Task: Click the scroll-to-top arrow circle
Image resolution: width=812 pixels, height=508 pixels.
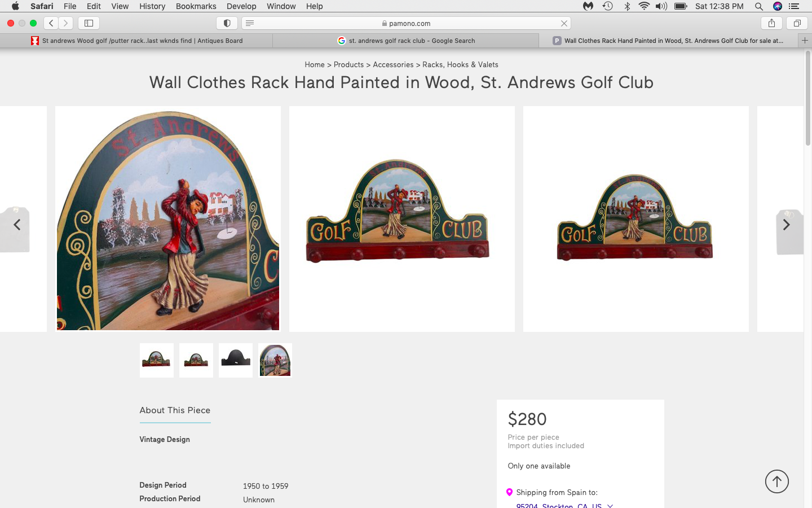Action: 776,481
